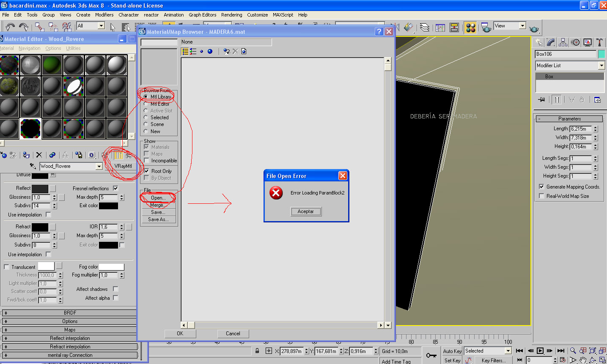The height and width of the screenshot is (364, 607).
Task: Click the Undo arrow in main toolbar
Action: pos(10,27)
